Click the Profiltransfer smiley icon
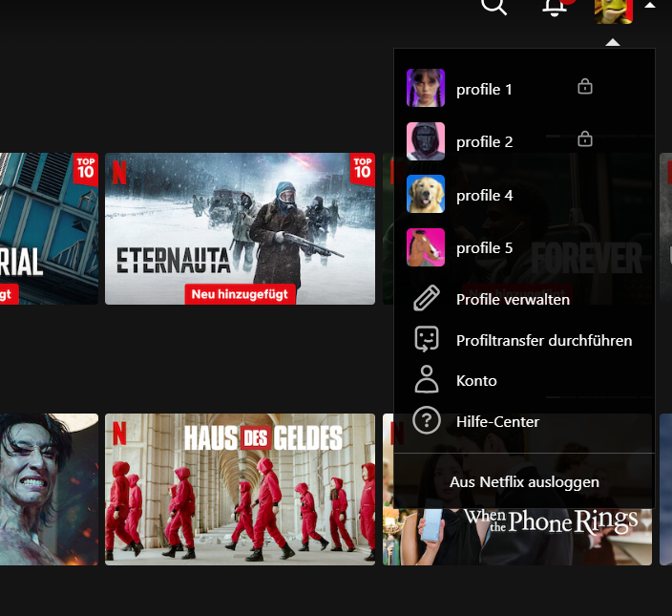This screenshot has height=616, width=672. tap(426, 340)
